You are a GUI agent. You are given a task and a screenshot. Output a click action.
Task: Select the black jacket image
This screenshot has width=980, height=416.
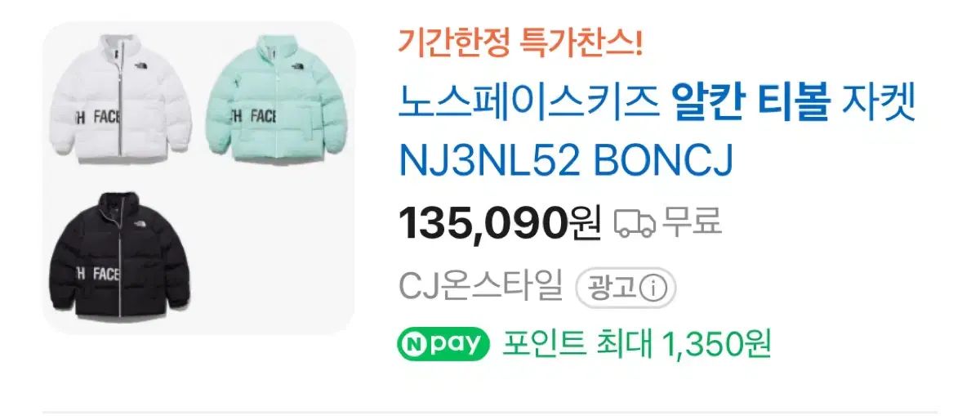tap(122, 258)
